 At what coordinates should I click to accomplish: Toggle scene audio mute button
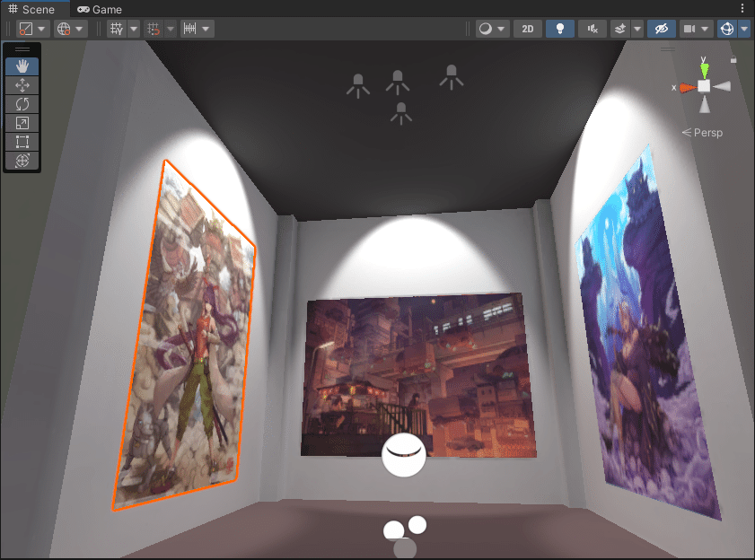click(x=593, y=29)
